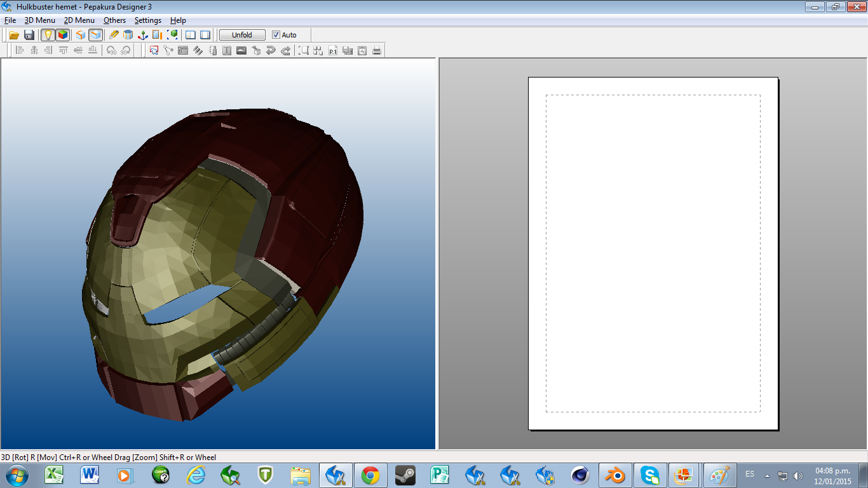Image resolution: width=868 pixels, height=488 pixels.
Task: Click the blank paper page in 2D view
Action: point(653,254)
